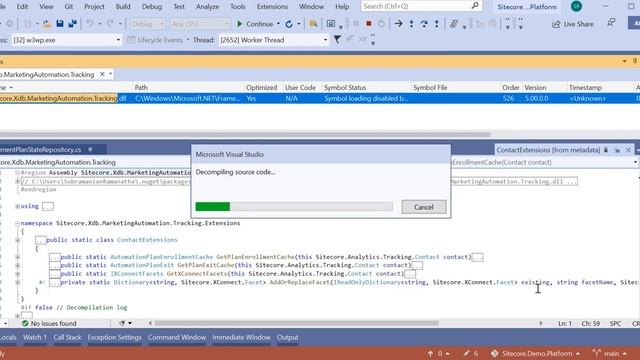The image size is (640, 360).
Task: Click the green No issues found checkmark
Action: (25, 323)
